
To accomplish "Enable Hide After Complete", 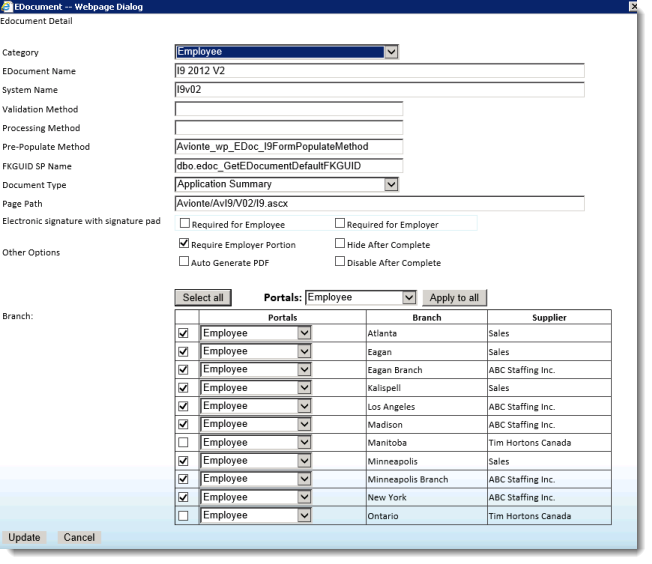I will (340, 243).
